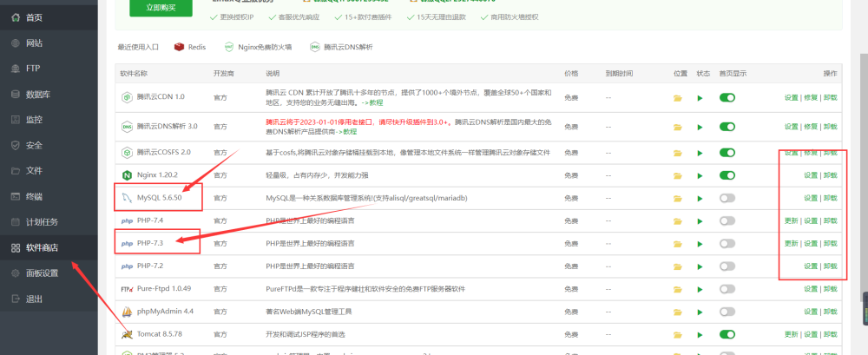Viewport: 868px width, 355px height.
Task: Click 卸载 for PHP-7.2
Action: coord(831,266)
